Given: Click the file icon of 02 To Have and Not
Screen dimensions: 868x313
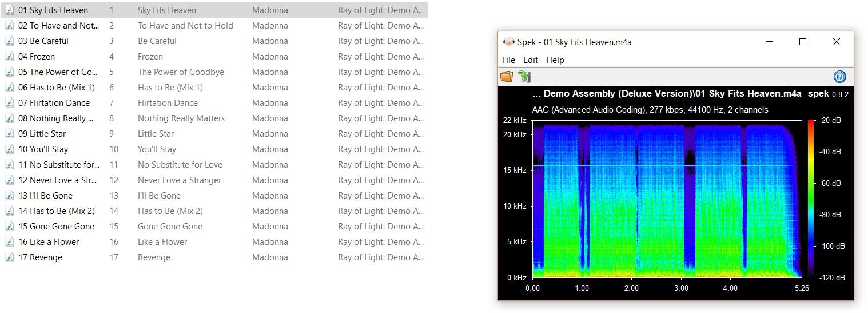Looking at the screenshot, I should tap(10, 26).
